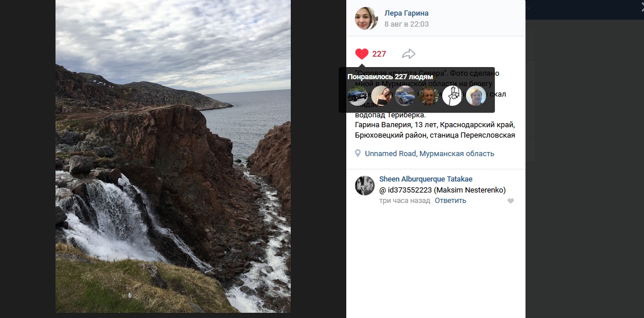Open the older man's avatar in the likes popup
Image resolution: width=644 pixels, height=318 pixels.
pos(428,96)
